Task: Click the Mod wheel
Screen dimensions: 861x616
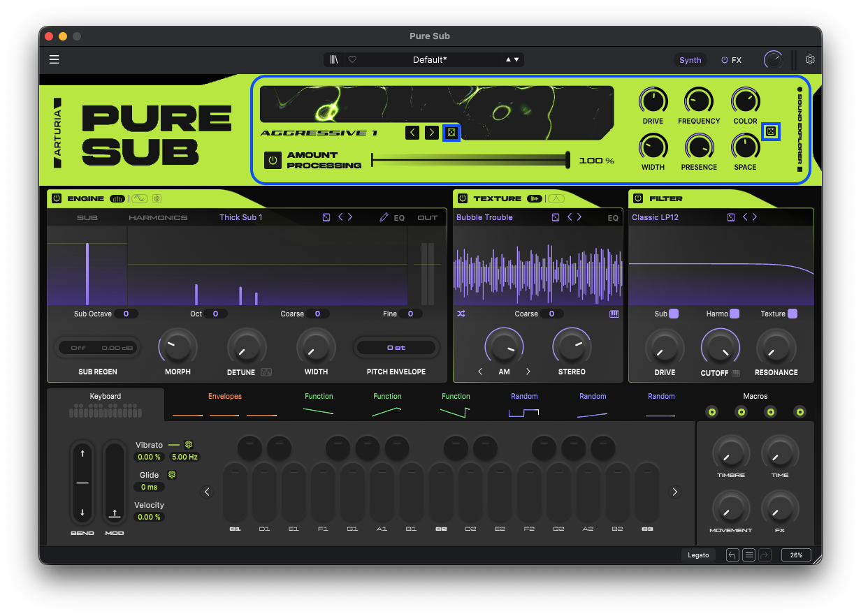Action: [x=115, y=483]
